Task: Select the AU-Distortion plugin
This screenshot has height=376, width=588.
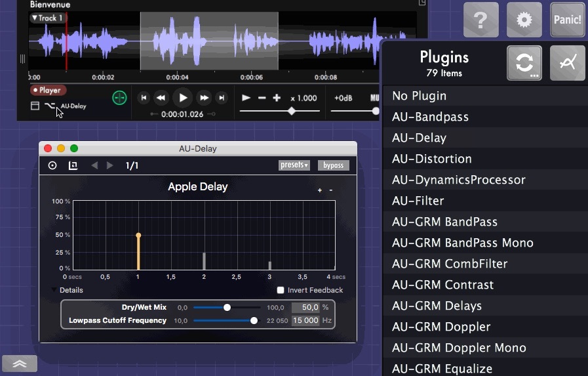Action: (485, 159)
